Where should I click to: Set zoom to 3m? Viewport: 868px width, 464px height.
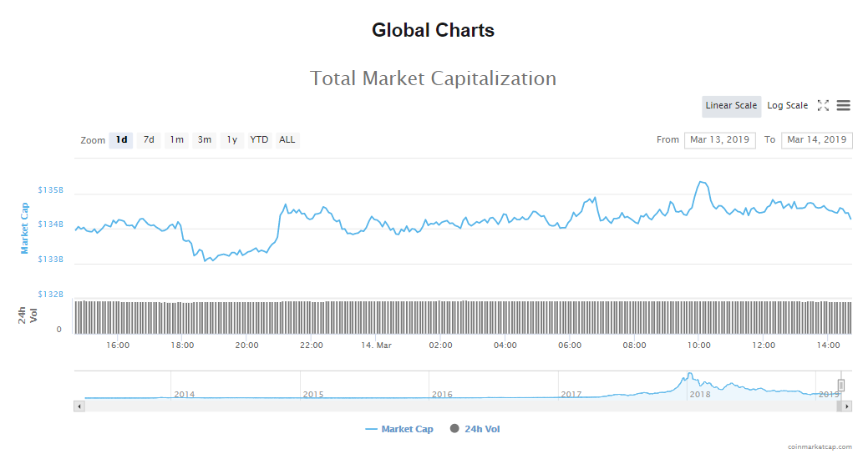click(204, 140)
